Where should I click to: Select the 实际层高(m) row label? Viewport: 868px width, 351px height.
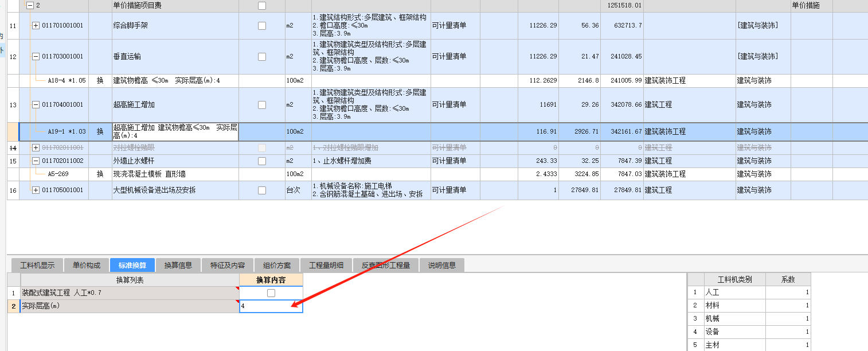tap(130, 306)
